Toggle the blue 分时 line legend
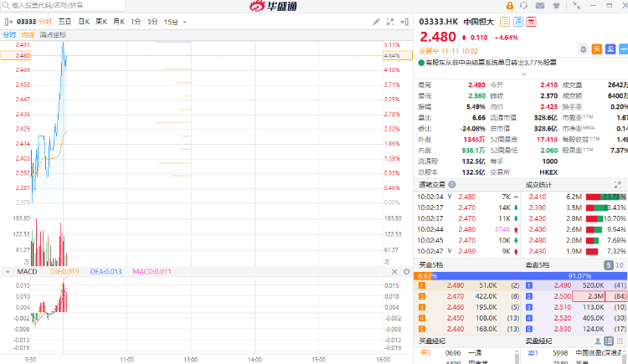Viewport: 628px width, 364px height. point(9,35)
